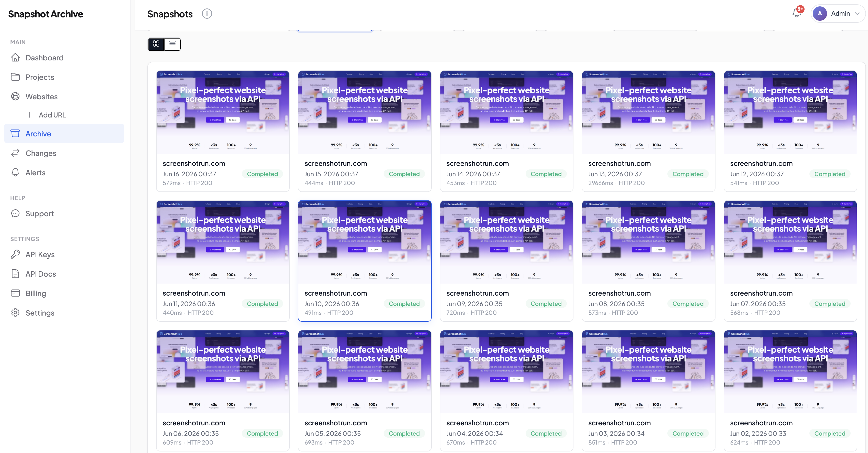The image size is (868, 453).
Task: Switch to list view
Action: (x=172, y=44)
